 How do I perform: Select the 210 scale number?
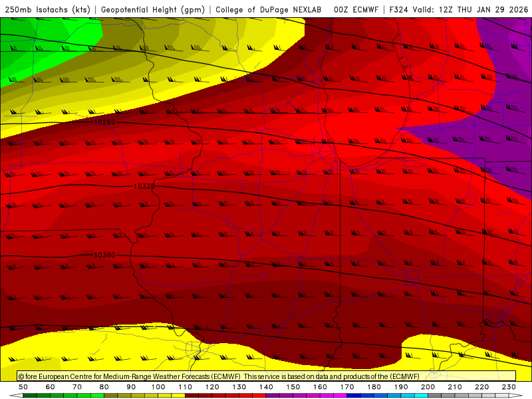click(455, 387)
